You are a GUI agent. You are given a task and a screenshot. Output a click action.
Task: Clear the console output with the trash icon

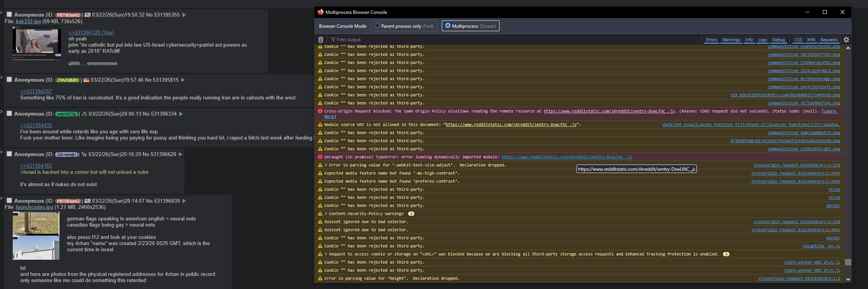coord(321,40)
